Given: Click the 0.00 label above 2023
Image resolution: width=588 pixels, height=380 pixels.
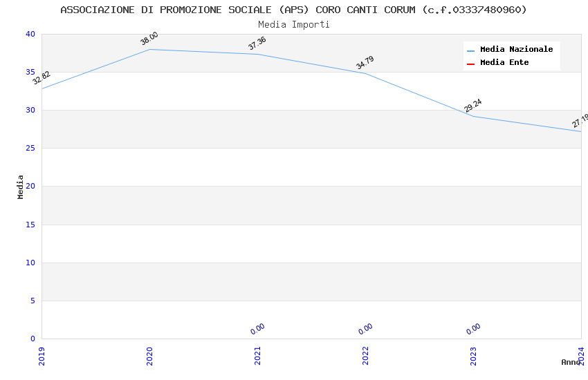Looking at the screenshot, I should coord(473,329).
